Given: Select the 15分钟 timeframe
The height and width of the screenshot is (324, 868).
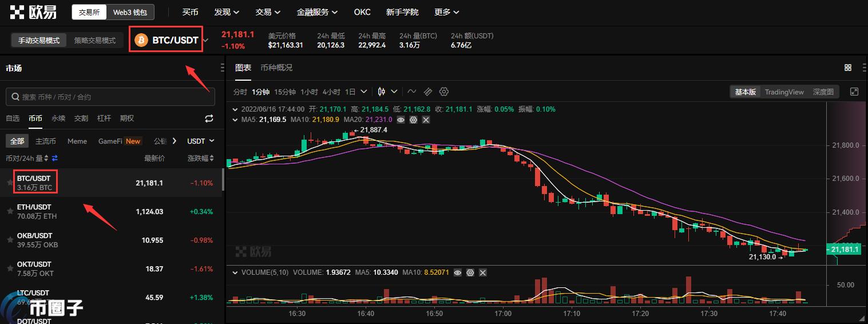Looking at the screenshot, I should click(x=285, y=92).
